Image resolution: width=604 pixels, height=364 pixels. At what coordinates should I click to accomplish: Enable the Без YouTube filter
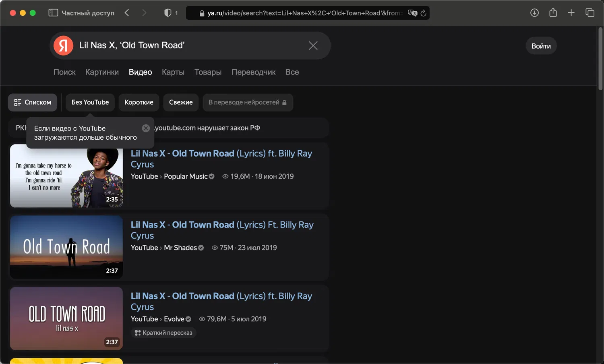(x=90, y=102)
